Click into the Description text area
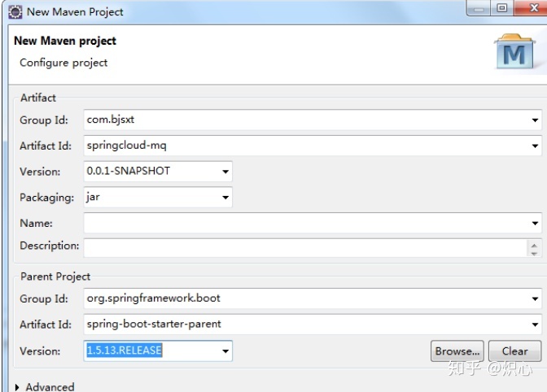The height and width of the screenshot is (392, 547). pyautogui.click(x=305, y=248)
